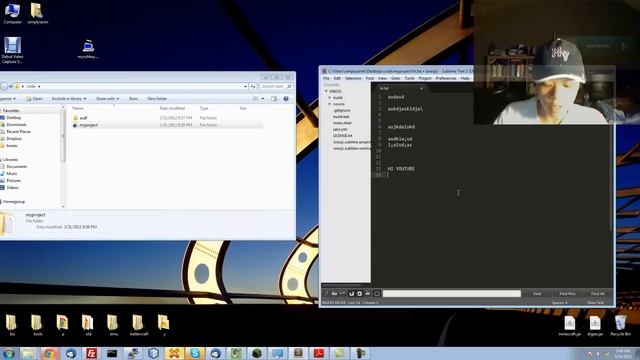640x360 pixels.
Task: Open the Spaces indentation setting in status bar
Action: (560, 303)
